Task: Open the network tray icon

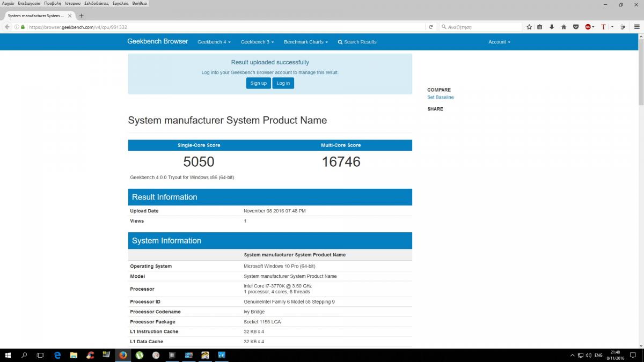Action: (x=581, y=355)
